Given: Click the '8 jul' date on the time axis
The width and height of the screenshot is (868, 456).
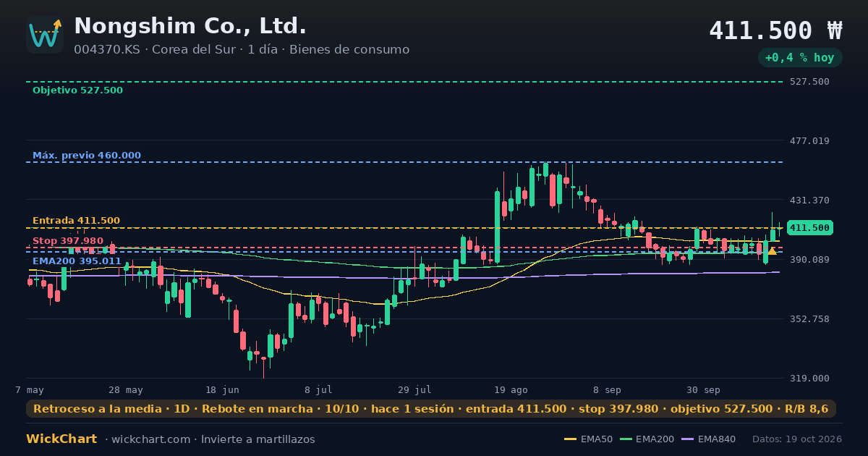Looking at the screenshot, I should pyautogui.click(x=318, y=390).
